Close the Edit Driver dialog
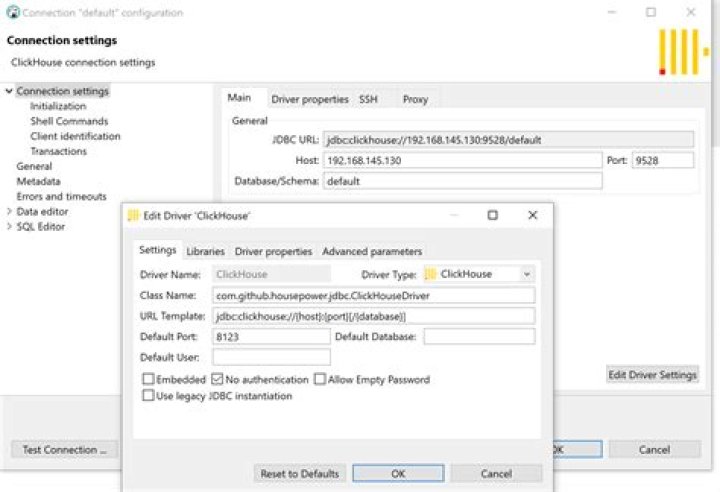The height and width of the screenshot is (492, 720). point(533,215)
